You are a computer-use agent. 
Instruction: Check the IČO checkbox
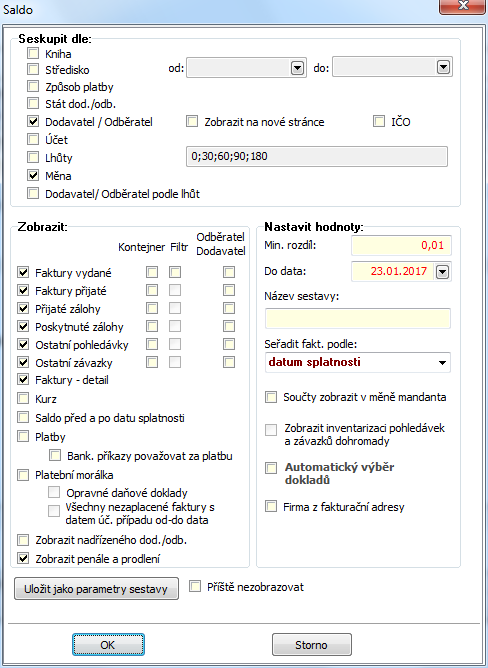379,121
